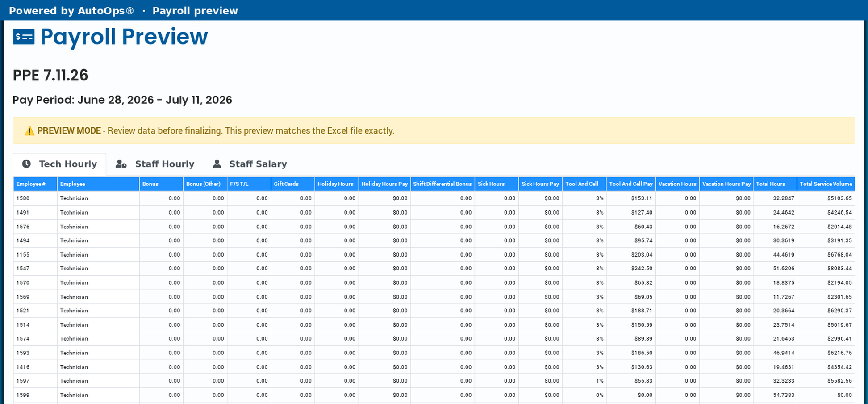The height and width of the screenshot is (404, 868).
Task: Click the payroll money icon beside title
Action: (x=24, y=37)
